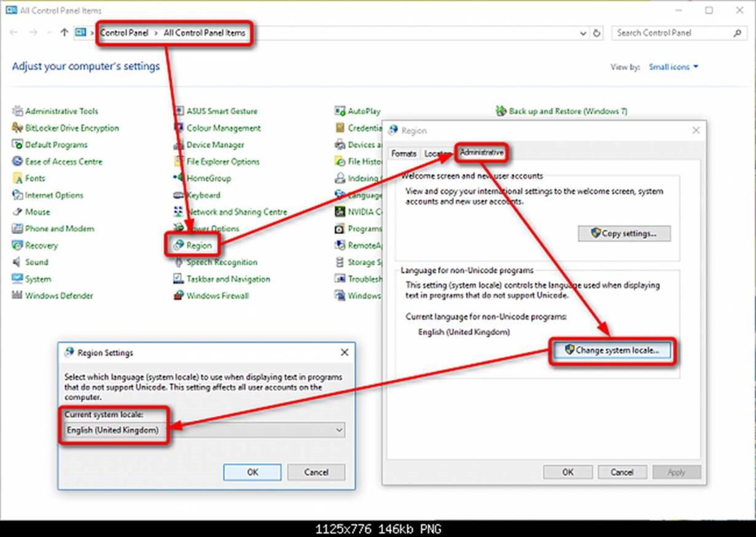This screenshot has height=537, width=756.
Task: Navigate to Control Panel via the breadcrumb
Action: (x=125, y=33)
